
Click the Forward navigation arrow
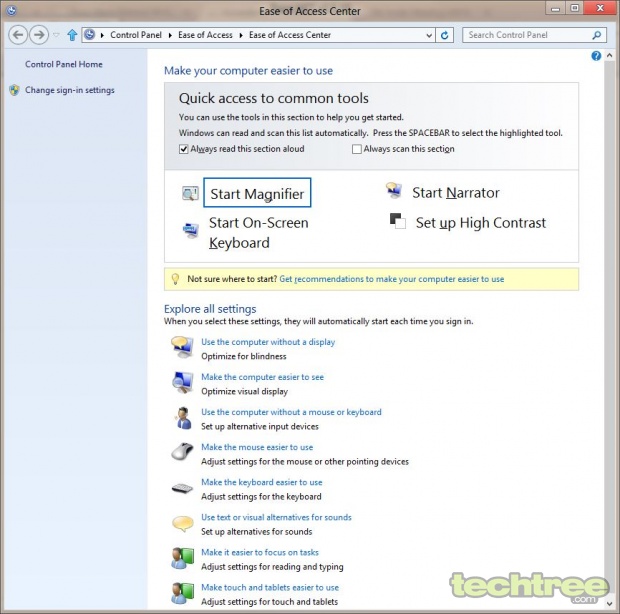click(x=39, y=35)
